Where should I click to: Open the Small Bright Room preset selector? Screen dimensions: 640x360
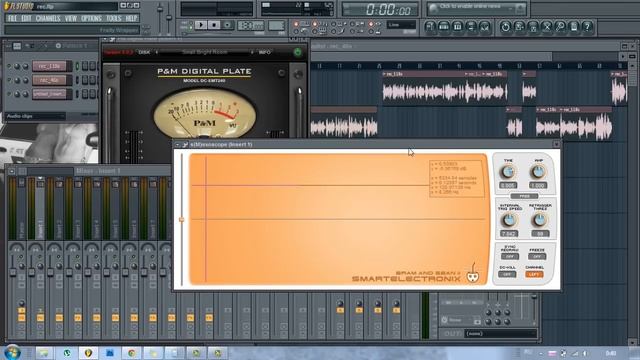coord(204,52)
